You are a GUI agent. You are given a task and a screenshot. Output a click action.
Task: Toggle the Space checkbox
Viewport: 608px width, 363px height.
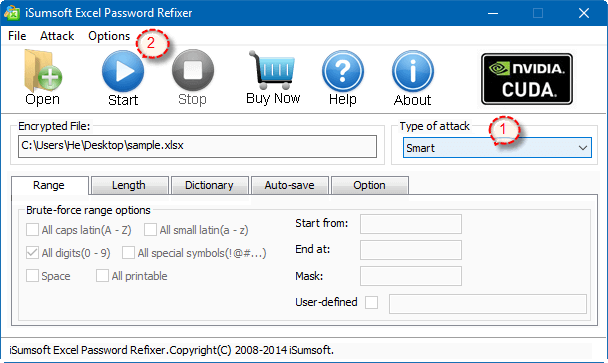click(x=32, y=276)
